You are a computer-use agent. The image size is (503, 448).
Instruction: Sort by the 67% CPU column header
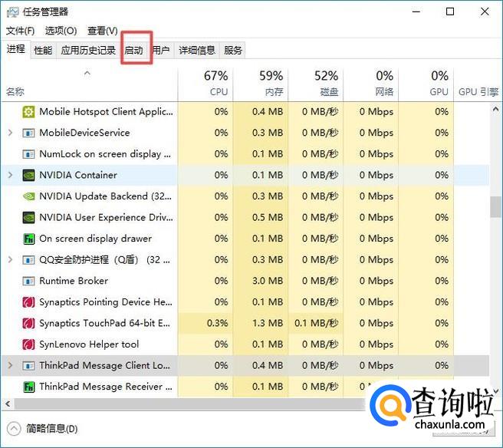(205, 84)
